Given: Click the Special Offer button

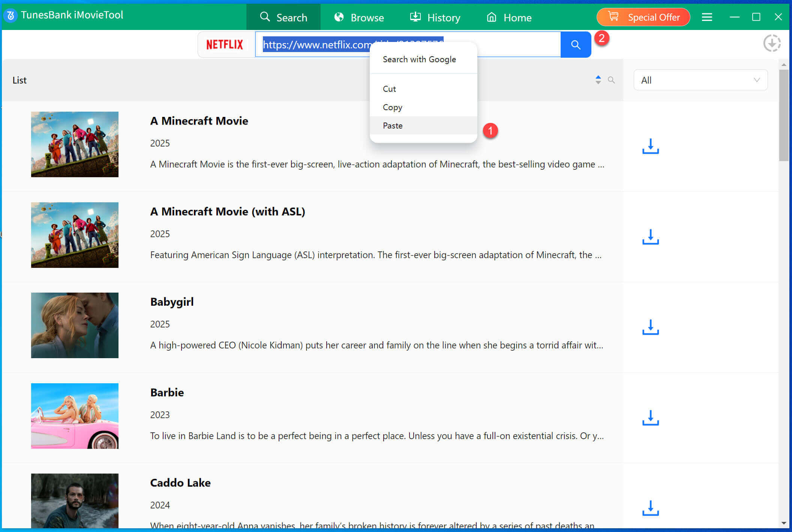Looking at the screenshot, I should pos(643,17).
